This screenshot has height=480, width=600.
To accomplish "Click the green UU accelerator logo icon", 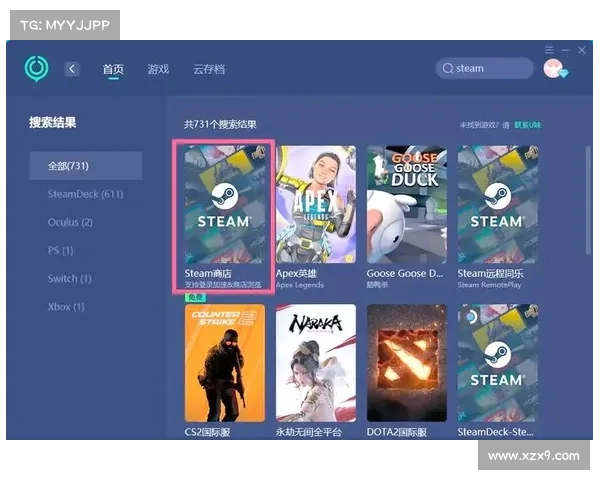I will (x=36, y=69).
